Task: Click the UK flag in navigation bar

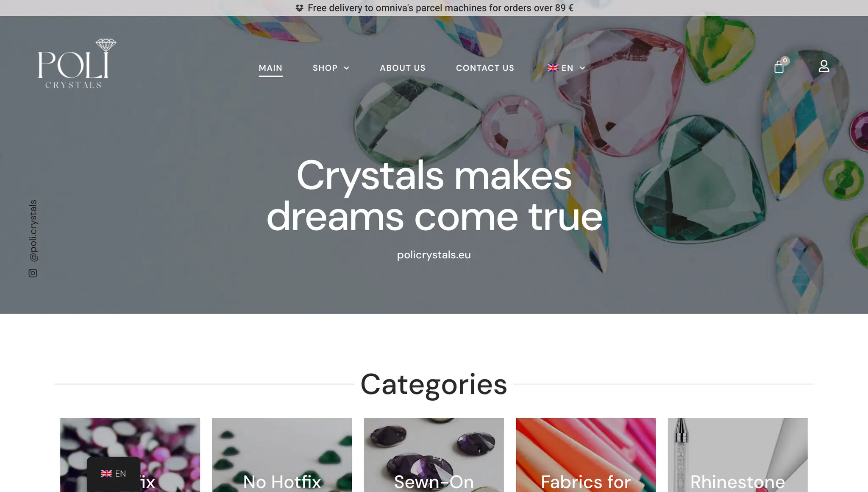Action: tap(553, 68)
